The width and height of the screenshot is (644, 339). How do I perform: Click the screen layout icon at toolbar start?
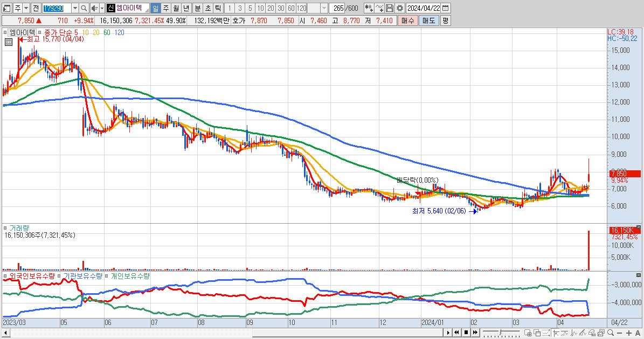click(x=6, y=8)
